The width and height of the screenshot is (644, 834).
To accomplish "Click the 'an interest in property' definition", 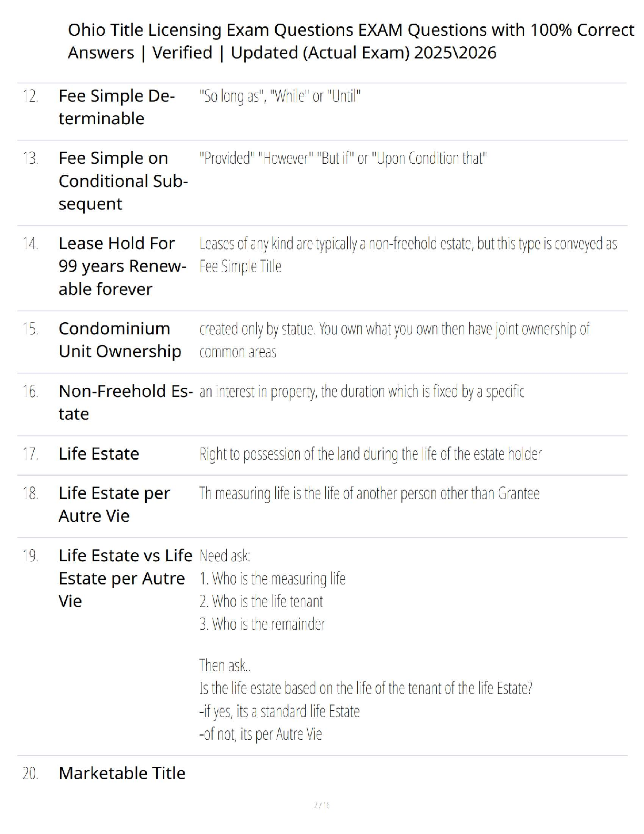I will (x=361, y=392).
